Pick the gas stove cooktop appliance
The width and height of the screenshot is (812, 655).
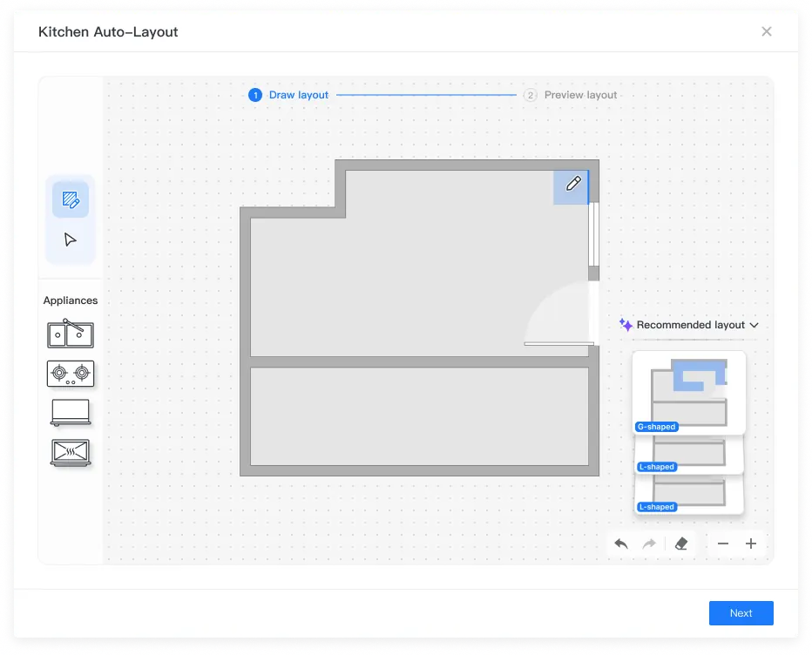coord(71,374)
